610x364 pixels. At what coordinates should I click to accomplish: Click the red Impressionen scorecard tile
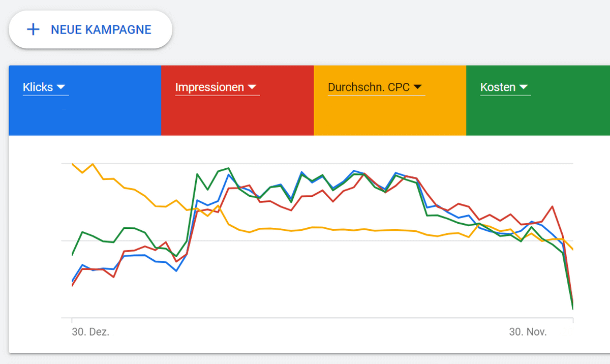237,101
